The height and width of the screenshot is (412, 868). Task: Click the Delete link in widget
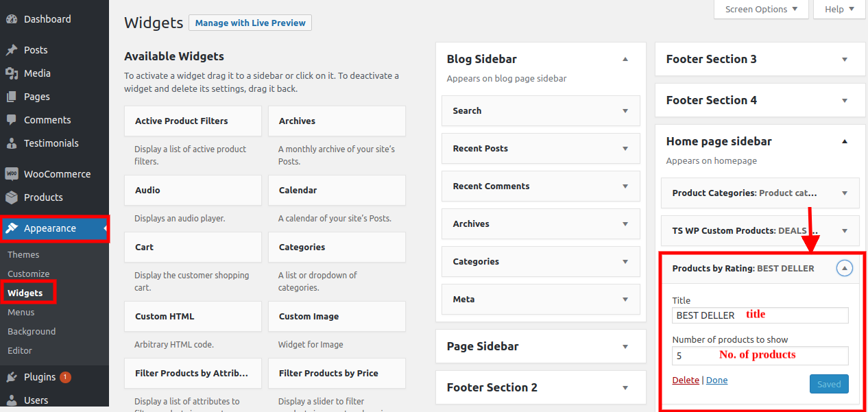click(x=686, y=380)
